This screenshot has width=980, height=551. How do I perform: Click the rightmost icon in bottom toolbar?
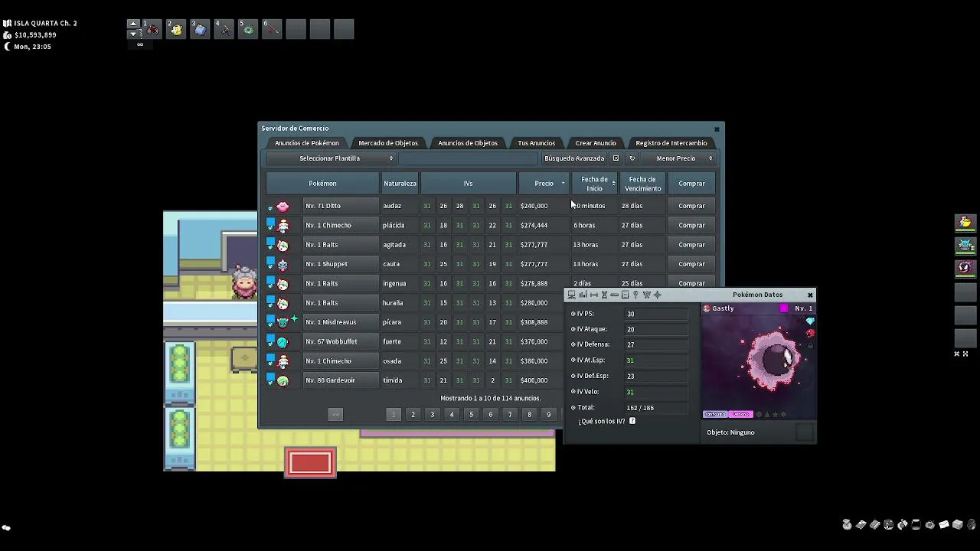point(971,525)
